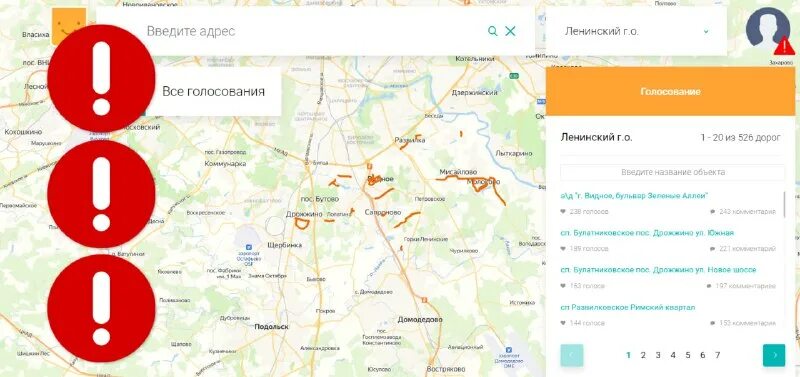Click the Domodedovo airport icon on map
Image resolution: width=800 pixels, height=377 pixels.
pyautogui.click(x=509, y=350)
